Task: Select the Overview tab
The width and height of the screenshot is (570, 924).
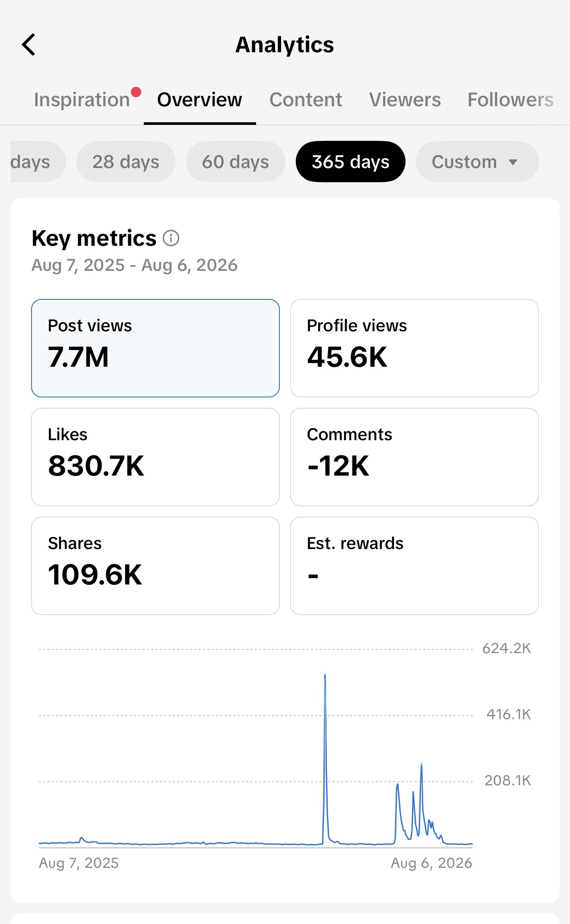Action: (x=199, y=100)
